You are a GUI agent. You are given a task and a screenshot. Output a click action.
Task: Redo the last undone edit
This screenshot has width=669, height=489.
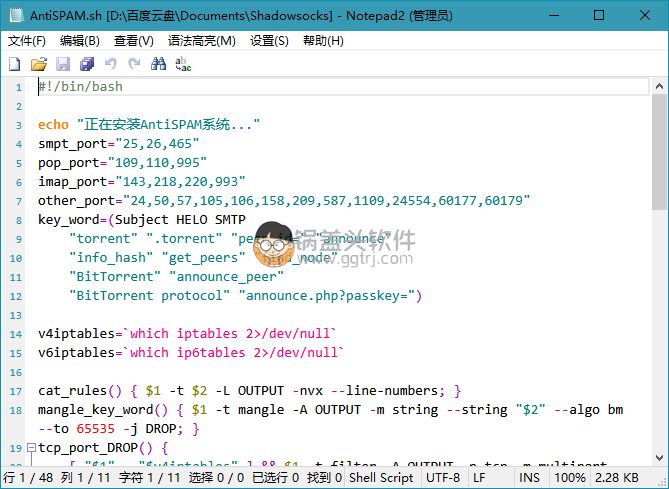tap(134, 64)
